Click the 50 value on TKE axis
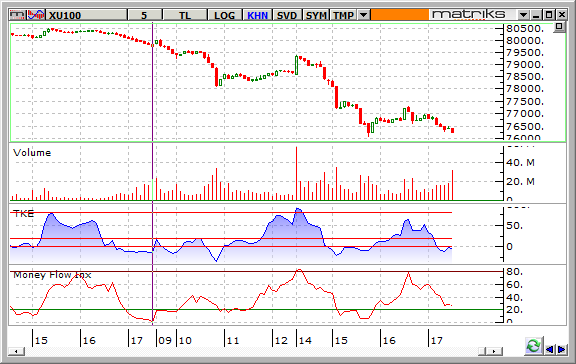This screenshot has width=576, height=364. tap(514, 225)
